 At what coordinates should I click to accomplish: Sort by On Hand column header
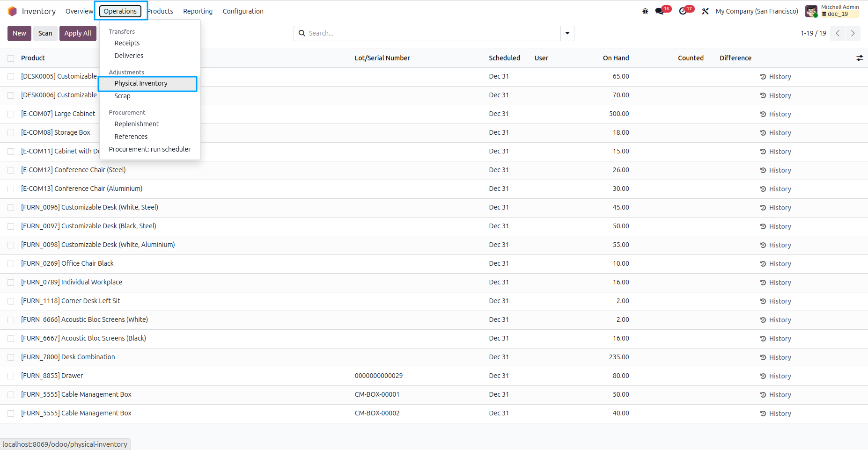point(616,58)
